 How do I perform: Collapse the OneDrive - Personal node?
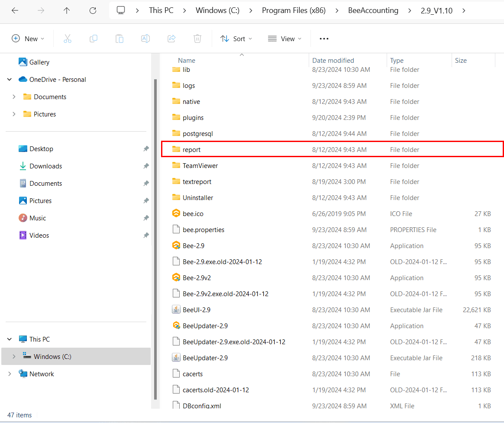10,79
